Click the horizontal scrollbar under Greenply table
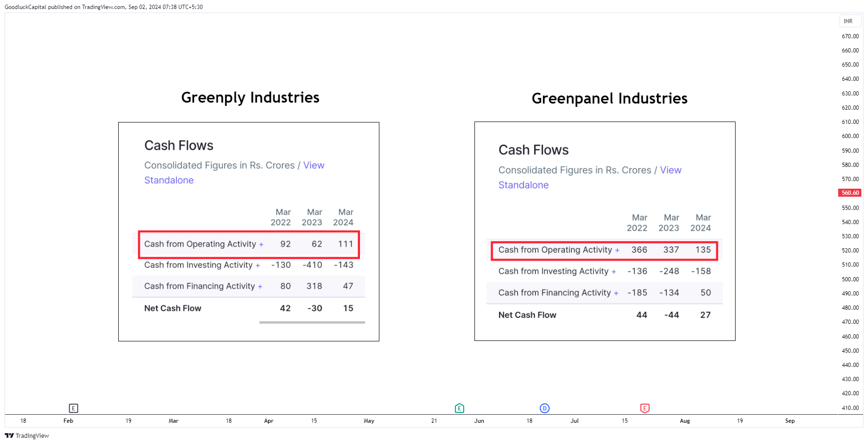Screen dimensions: 868x444 point(312,322)
